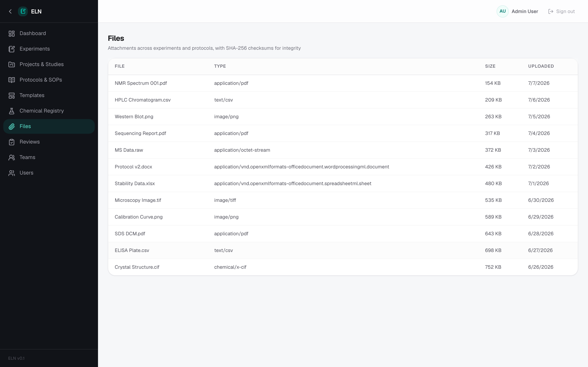Select the Western Blot.png file row

(343, 117)
